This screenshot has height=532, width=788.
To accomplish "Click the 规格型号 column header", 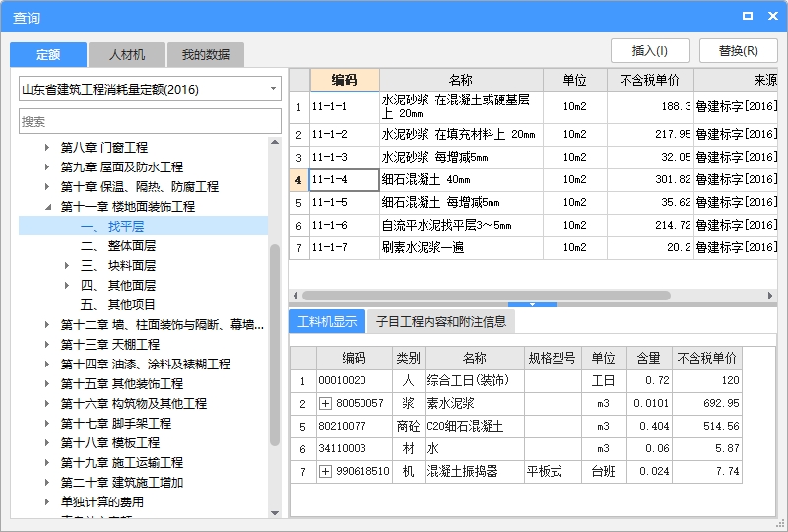I will [553, 358].
